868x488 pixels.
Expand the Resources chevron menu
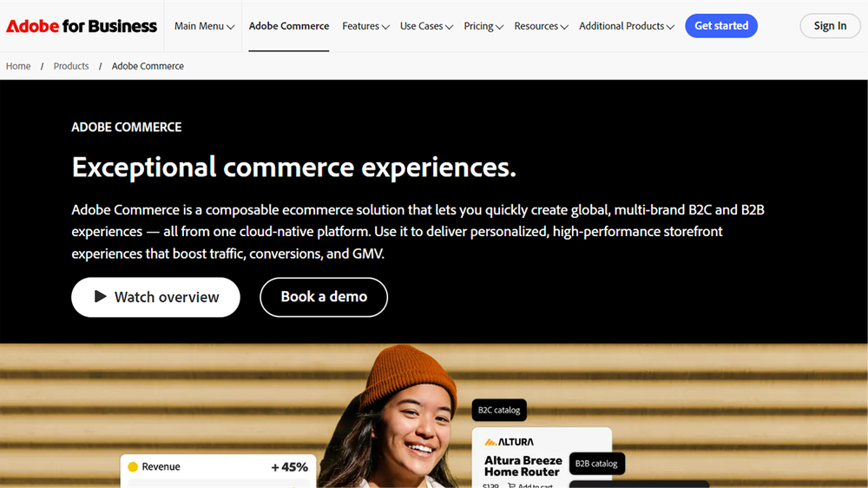[x=541, y=26]
